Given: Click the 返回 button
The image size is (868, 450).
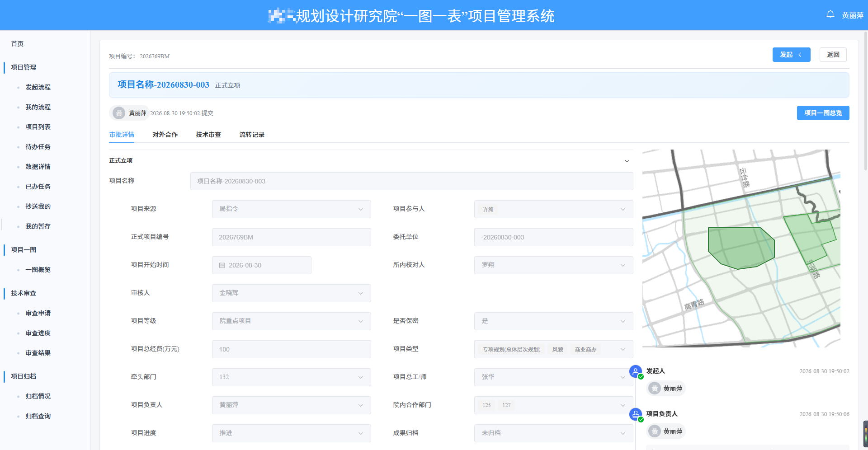Looking at the screenshot, I should point(833,55).
